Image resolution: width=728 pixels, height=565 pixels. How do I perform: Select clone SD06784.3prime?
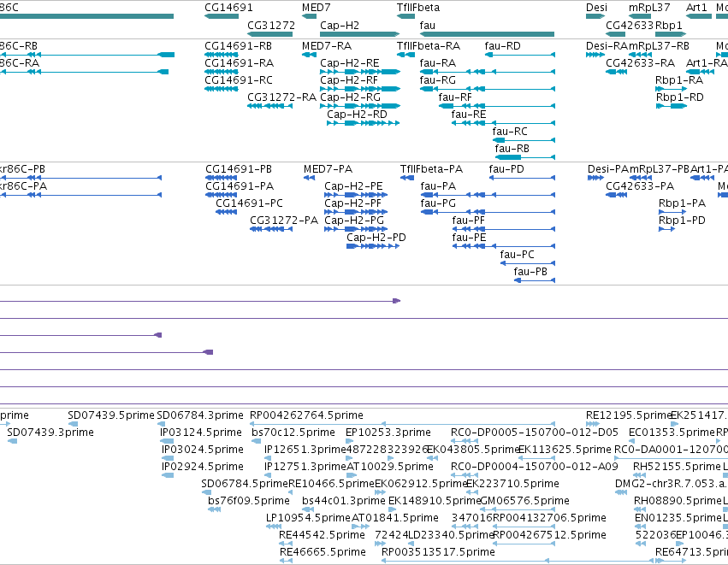coord(200,415)
